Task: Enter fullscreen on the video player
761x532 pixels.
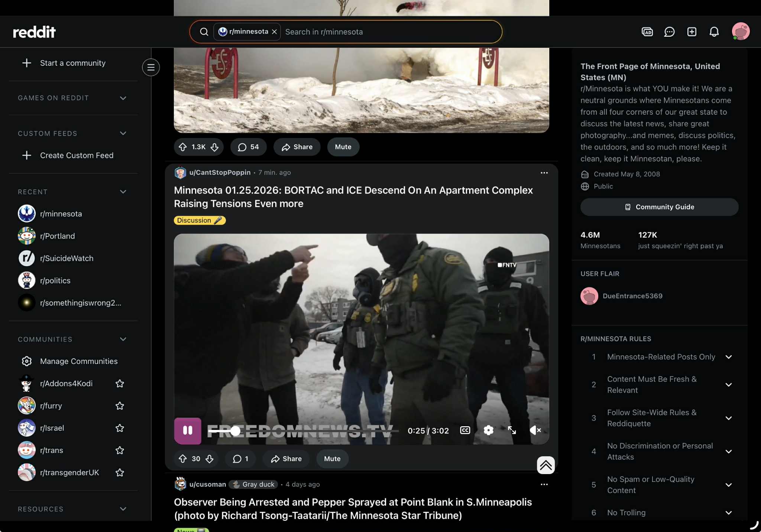Action: coord(512,430)
